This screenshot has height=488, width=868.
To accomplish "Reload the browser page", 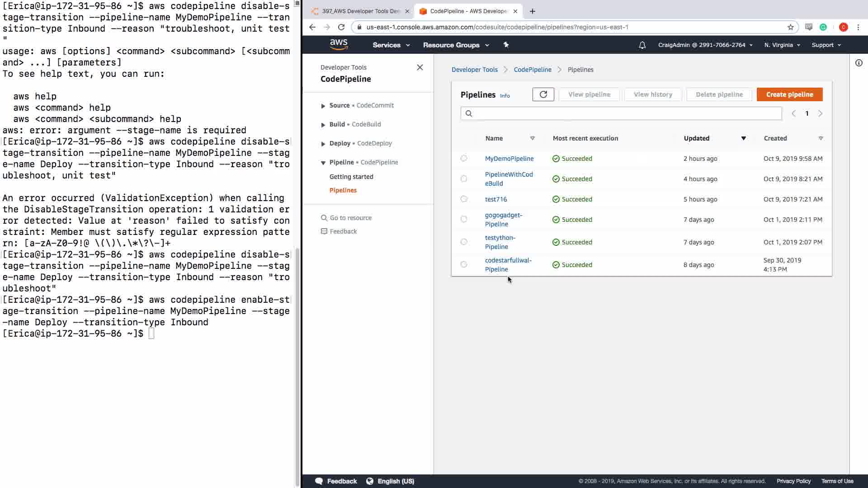I will tap(341, 27).
